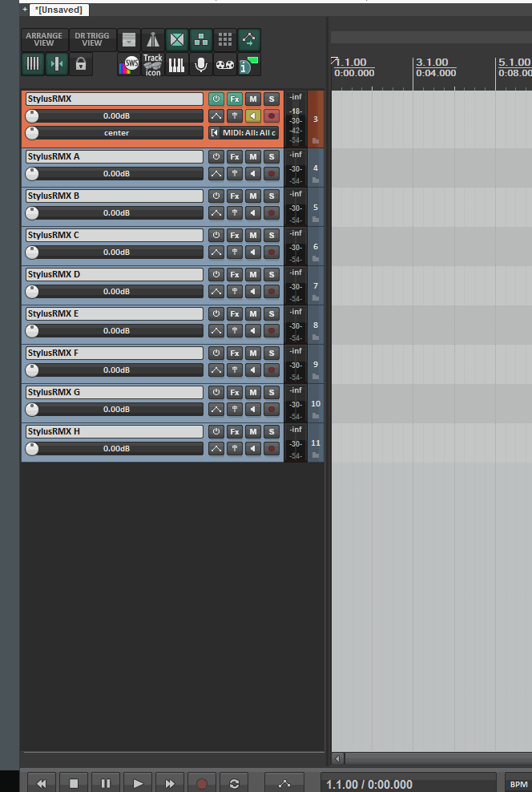Viewport: 532px width, 792px height.
Task: Start transport recording
Action: [x=202, y=783]
